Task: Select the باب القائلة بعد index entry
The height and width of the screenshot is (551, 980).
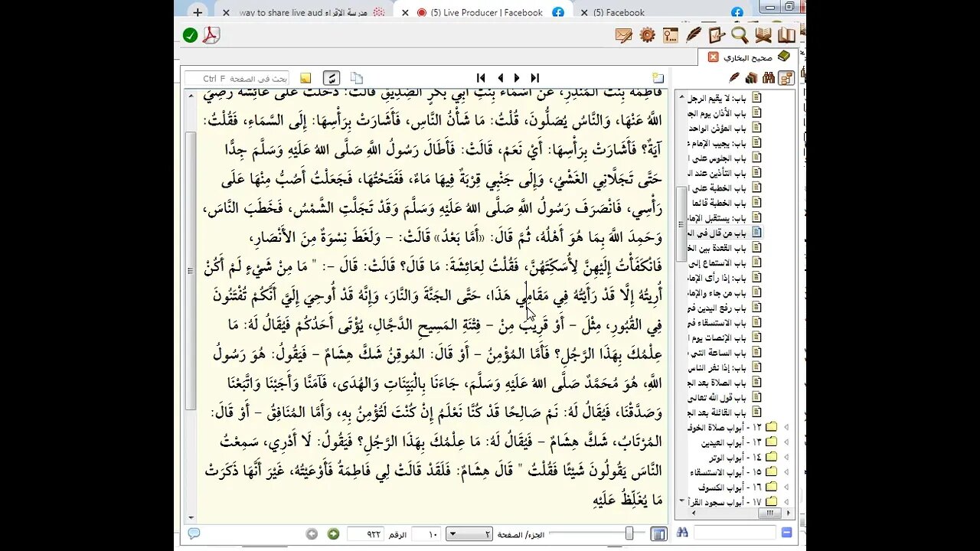Action: tap(724, 412)
